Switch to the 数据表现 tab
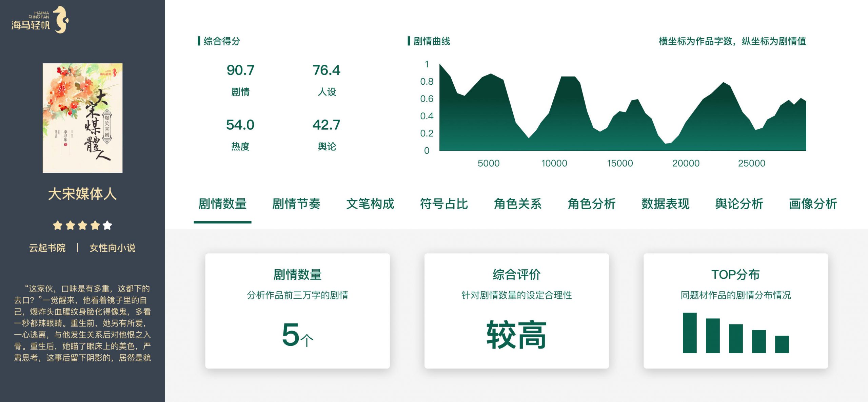 pyautogui.click(x=665, y=204)
